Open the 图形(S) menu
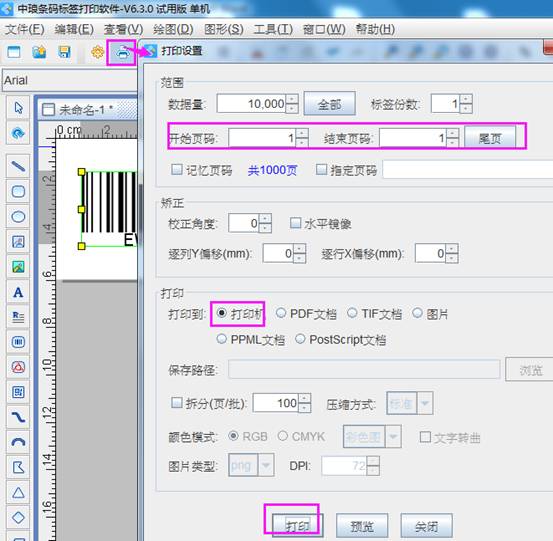The width and height of the screenshot is (553, 541). (224, 29)
